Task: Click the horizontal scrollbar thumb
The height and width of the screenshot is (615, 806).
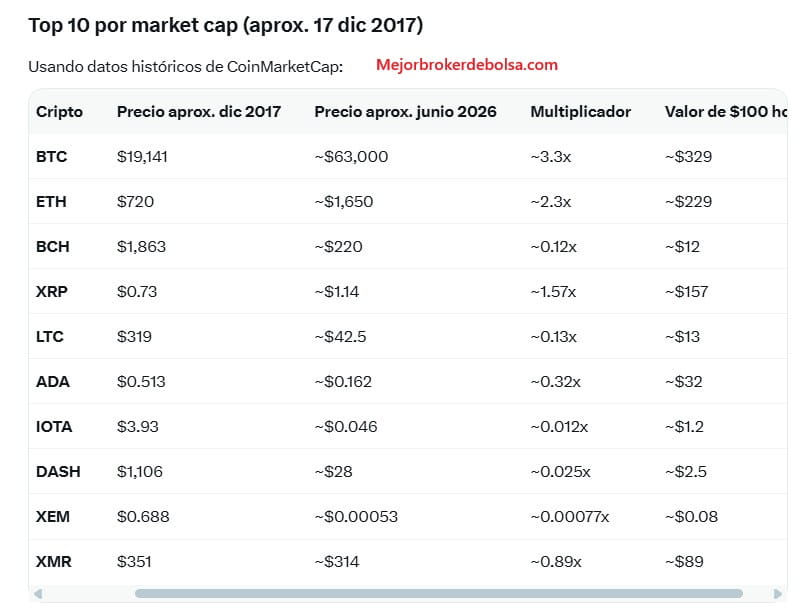Action: click(x=438, y=594)
